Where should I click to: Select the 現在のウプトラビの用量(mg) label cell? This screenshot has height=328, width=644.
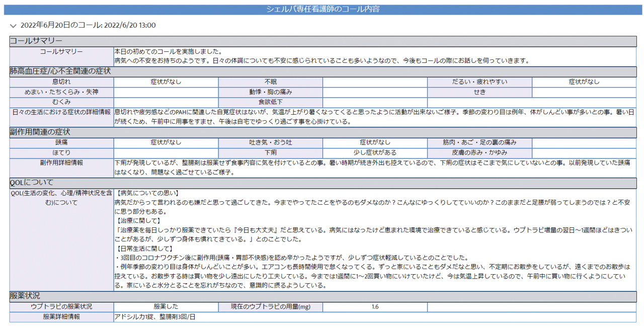[271, 306]
